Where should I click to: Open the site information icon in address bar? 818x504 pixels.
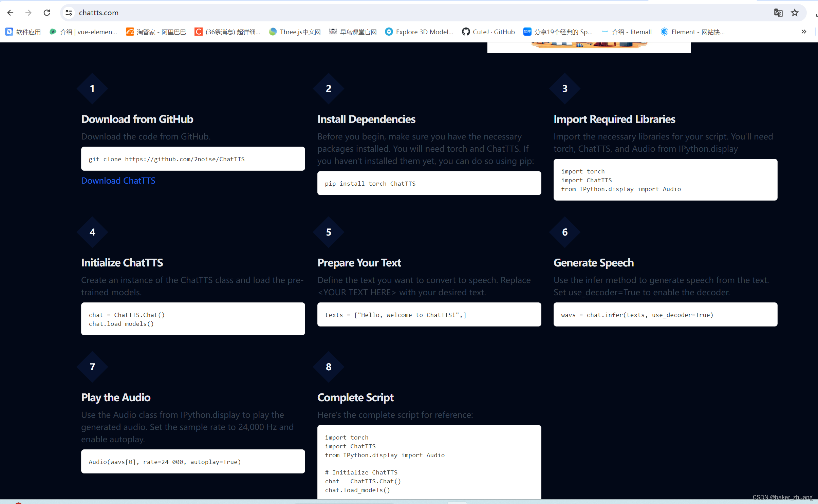click(x=69, y=13)
